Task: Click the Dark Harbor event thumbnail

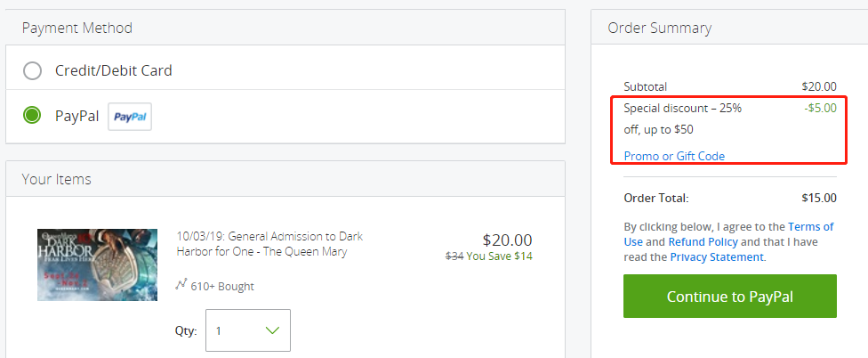Action: point(98,264)
